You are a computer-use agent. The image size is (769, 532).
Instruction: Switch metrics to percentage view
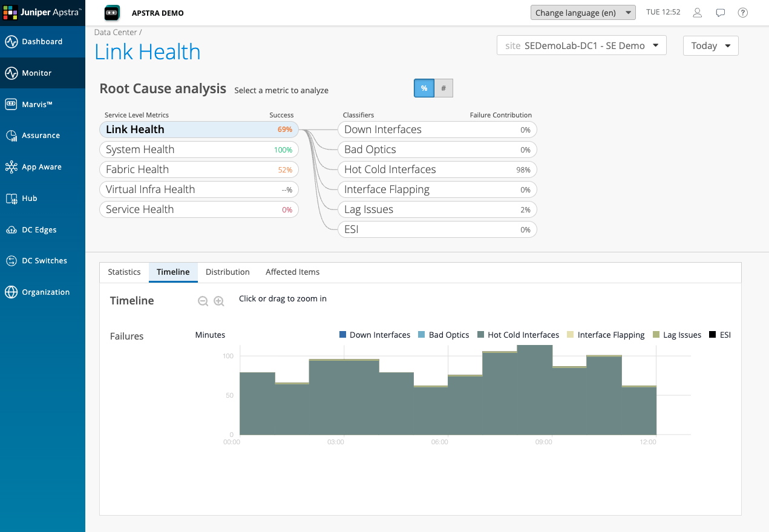coord(424,88)
